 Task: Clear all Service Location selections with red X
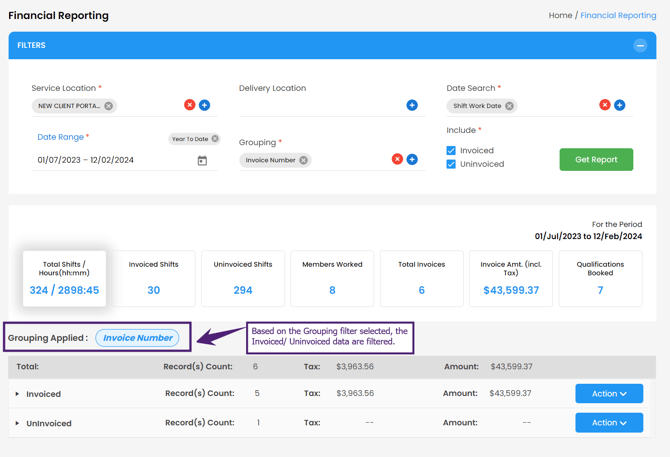coord(190,105)
